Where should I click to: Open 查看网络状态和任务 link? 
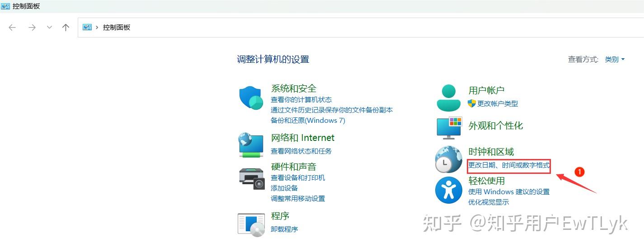pos(301,151)
